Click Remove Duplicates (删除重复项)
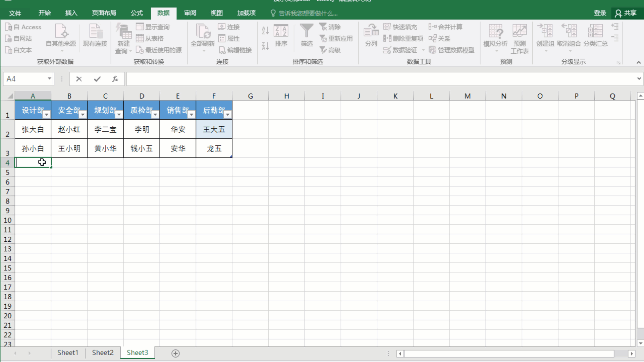Viewport: 644px width, 362px height. 404,39
